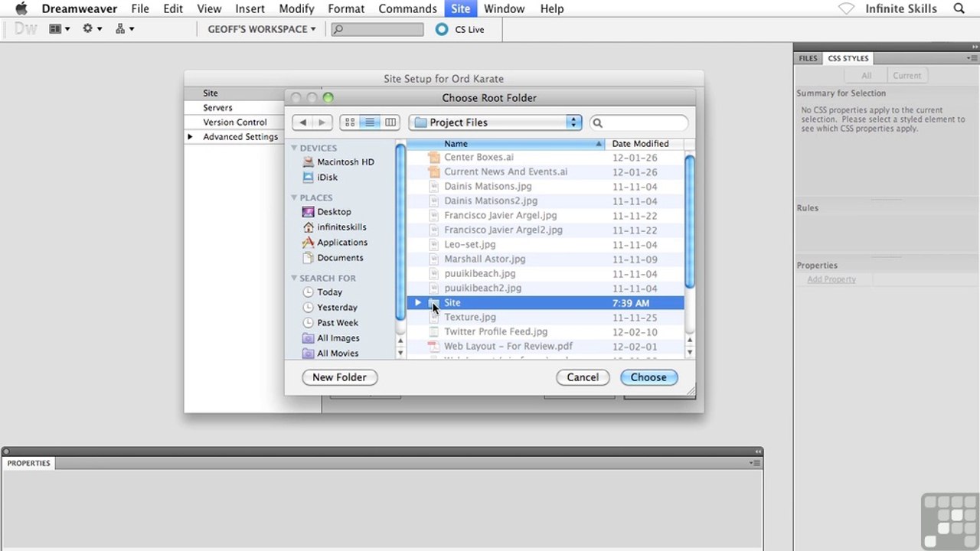
Task: Open the CSS Styles panel options menu
Action: (972, 58)
